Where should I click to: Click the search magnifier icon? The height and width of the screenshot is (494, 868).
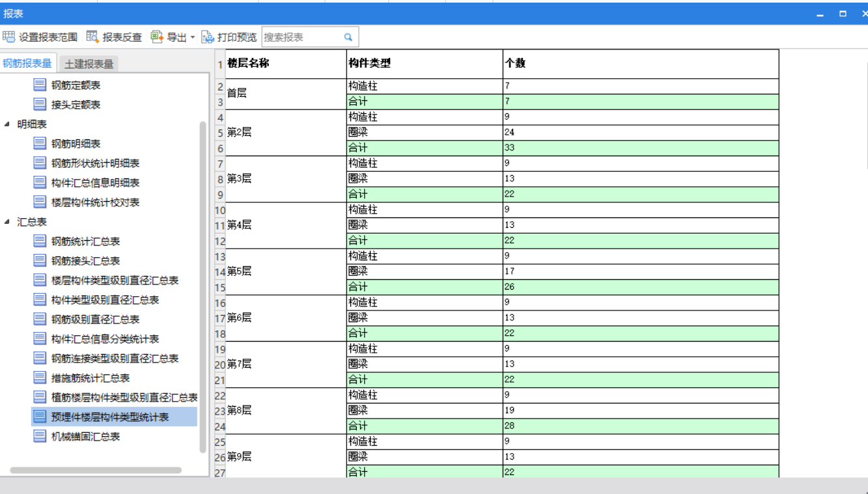[348, 37]
